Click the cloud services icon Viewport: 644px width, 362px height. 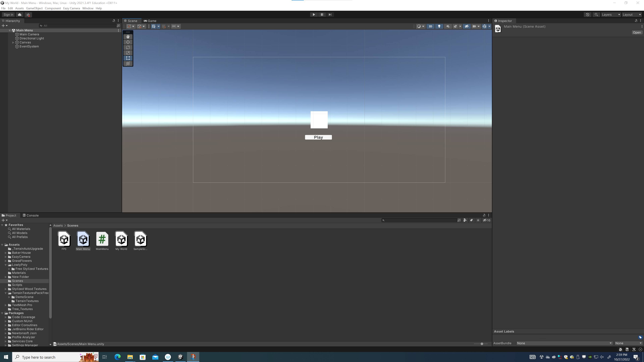pos(19,14)
